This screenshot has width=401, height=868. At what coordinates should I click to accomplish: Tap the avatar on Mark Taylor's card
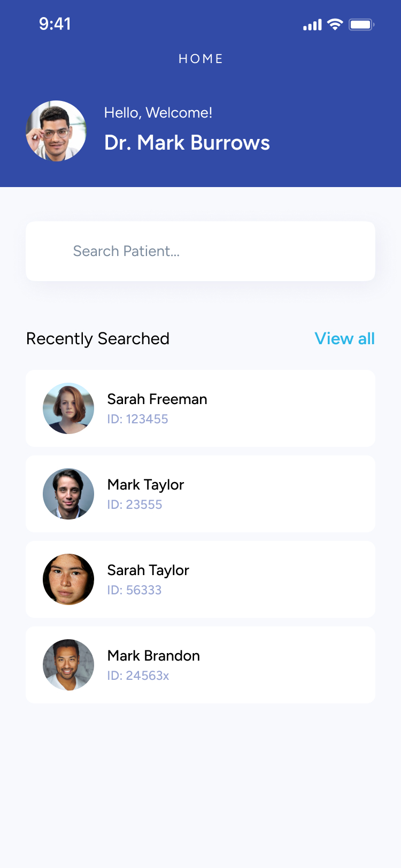pos(68,494)
